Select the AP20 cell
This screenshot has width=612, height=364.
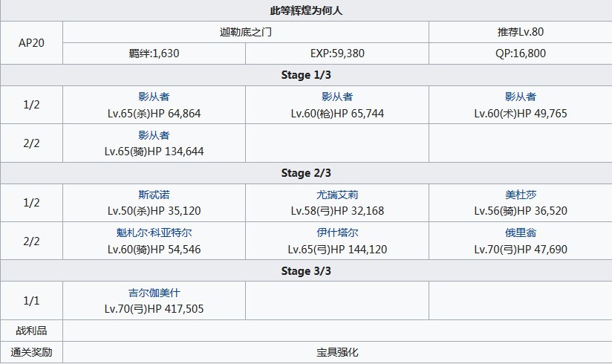pos(31,43)
